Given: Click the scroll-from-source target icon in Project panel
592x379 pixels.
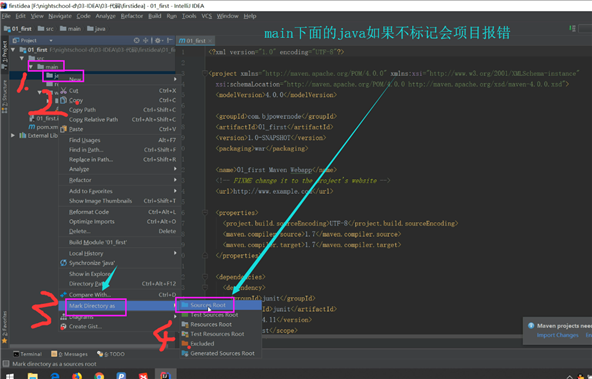Looking at the screenshot, I should point(136,40).
